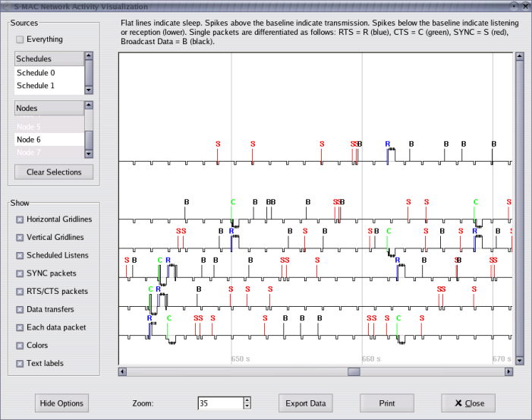Decrease zoom using the spinner down arrow

pos(247,406)
